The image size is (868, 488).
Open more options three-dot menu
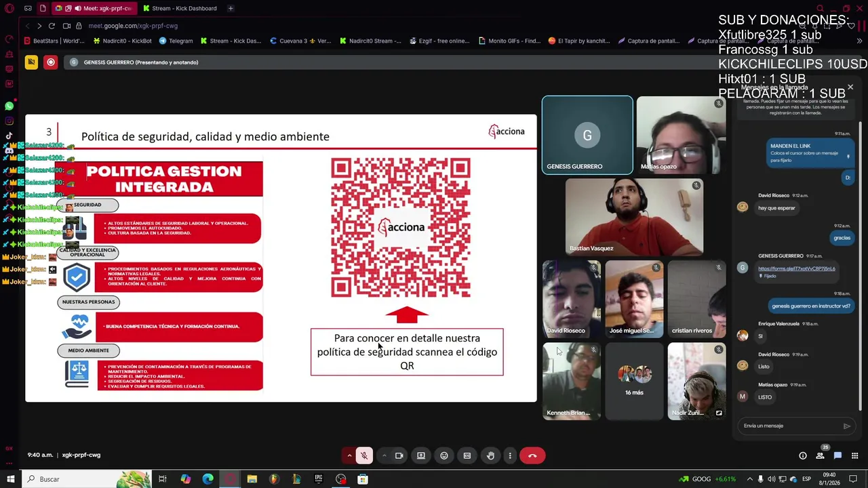510,455
